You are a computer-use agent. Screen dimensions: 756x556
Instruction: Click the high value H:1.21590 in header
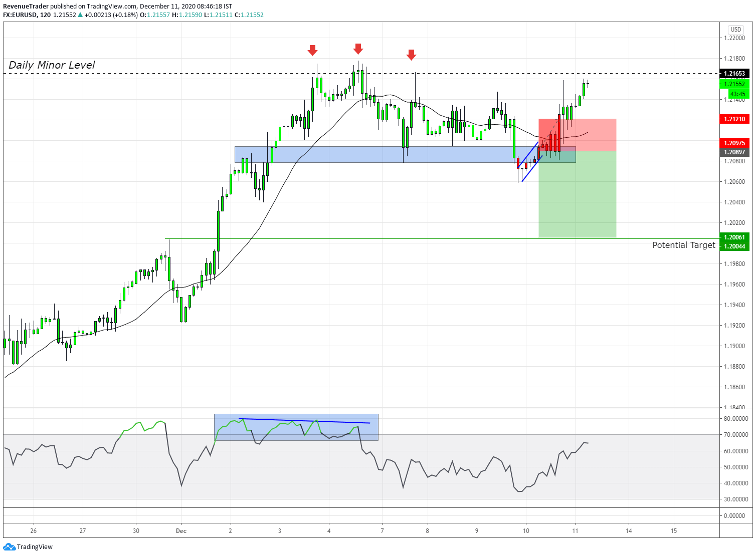pos(187,15)
